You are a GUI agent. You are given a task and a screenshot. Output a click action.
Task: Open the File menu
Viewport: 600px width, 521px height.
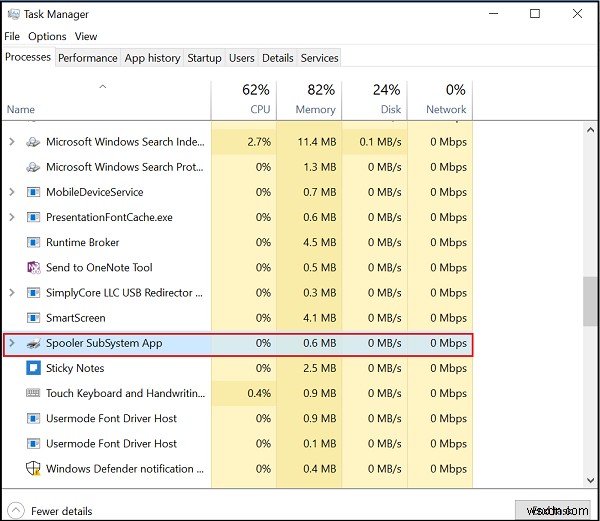pyautogui.click(x=12, y=36)
